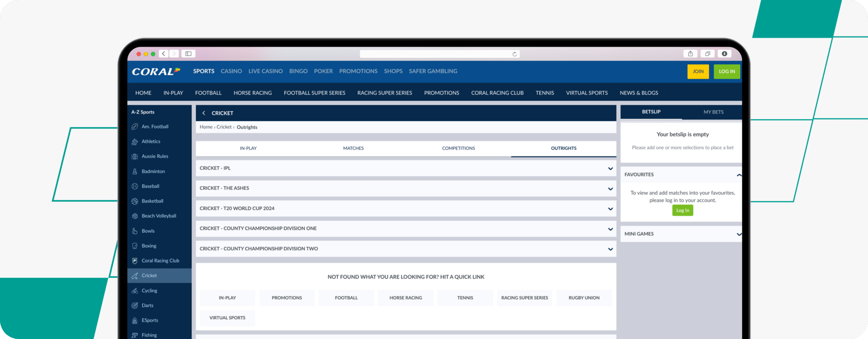Open Casino in the top menu
The width and height of the screenshot is (868, 339).
point(231,71)
